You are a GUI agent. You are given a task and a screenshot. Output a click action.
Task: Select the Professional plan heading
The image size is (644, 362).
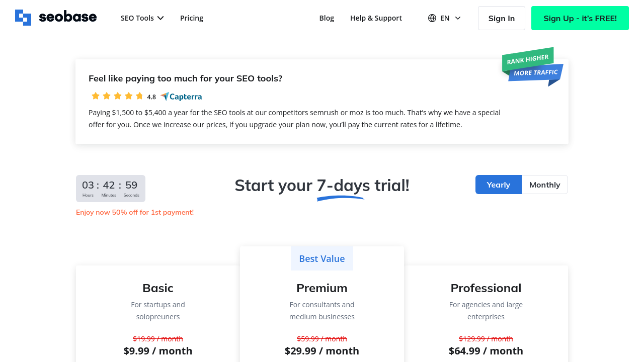(486, 288)
